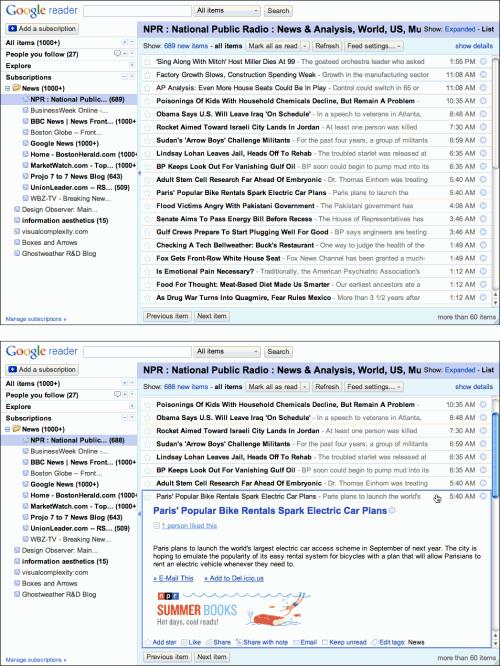
Task: Collapse the News folder tree in bottom window
Action: pos(8,429)
